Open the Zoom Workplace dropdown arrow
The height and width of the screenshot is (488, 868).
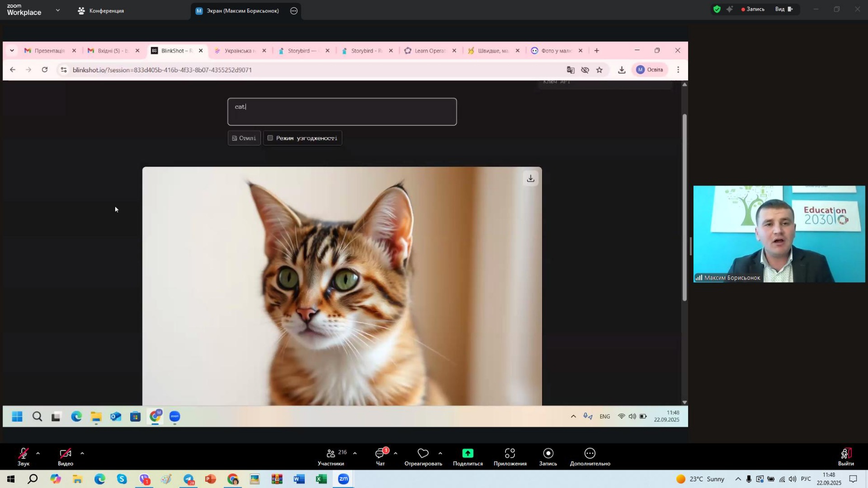coord(58,10)
